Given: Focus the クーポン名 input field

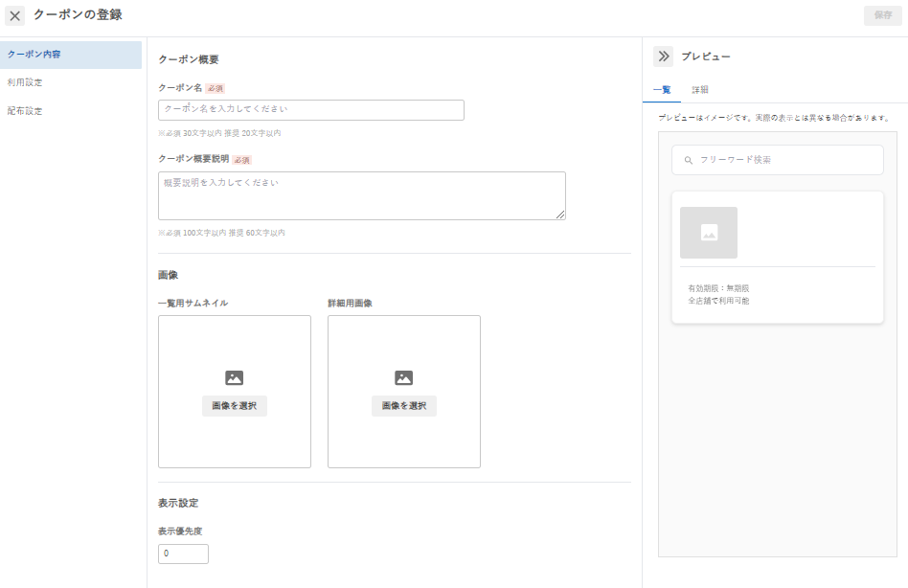Looking at the screenshot, I should pos(311,110).
